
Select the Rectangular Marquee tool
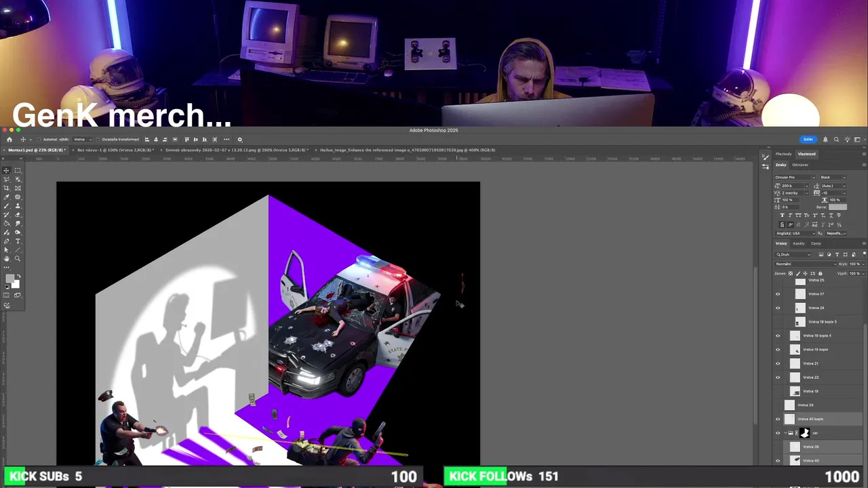click(18, 171)
